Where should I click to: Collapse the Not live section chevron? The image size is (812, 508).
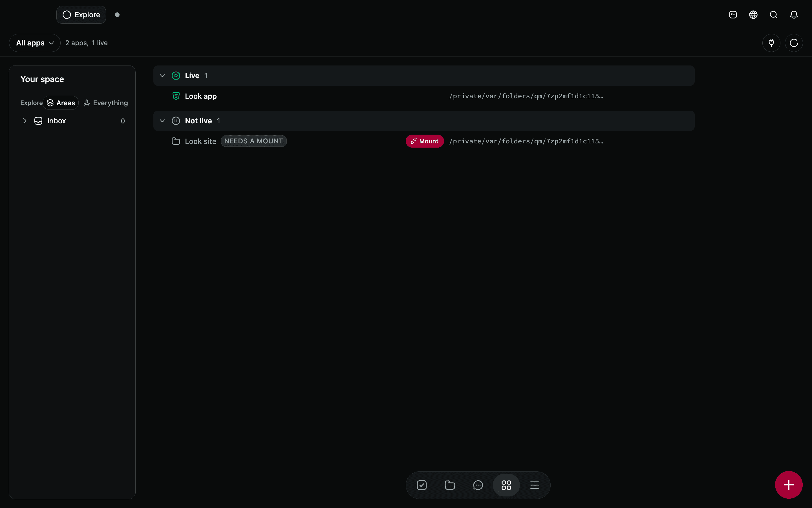click(x=162, y=121)
